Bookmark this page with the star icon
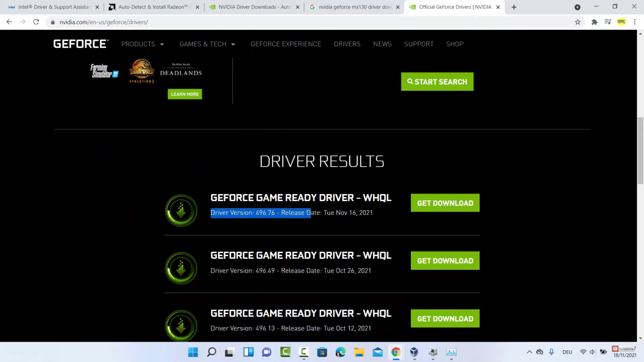This screenshot has height=362, width=644. pyautogui.click(x=578, y=22)
